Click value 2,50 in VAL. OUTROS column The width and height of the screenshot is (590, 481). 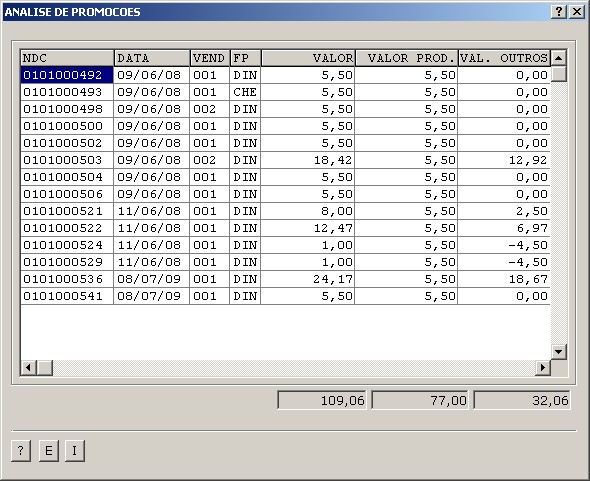click(504, 211)
